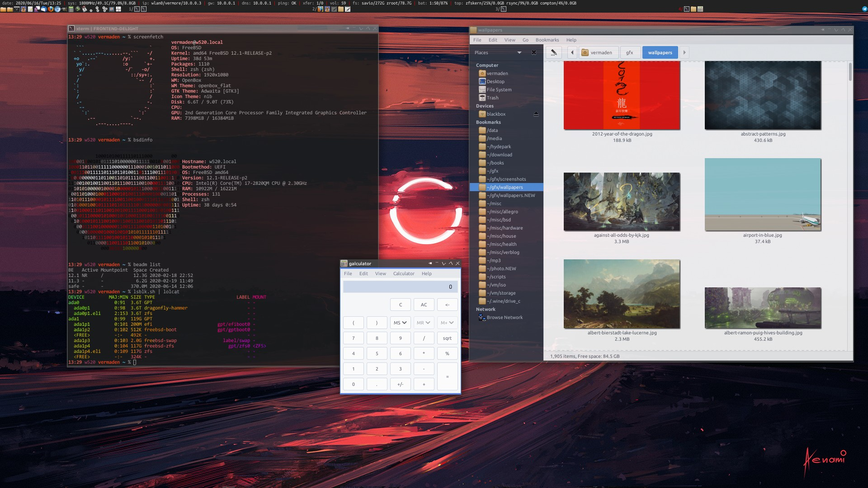Open File System in sidebar

(x=499, y=89)
